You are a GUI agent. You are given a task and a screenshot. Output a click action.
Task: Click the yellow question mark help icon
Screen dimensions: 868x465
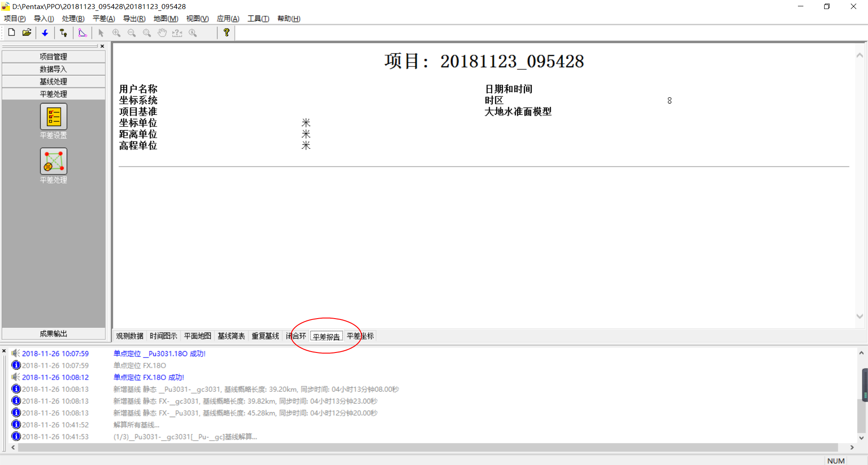pyautogui.click(x=226, y=33)
